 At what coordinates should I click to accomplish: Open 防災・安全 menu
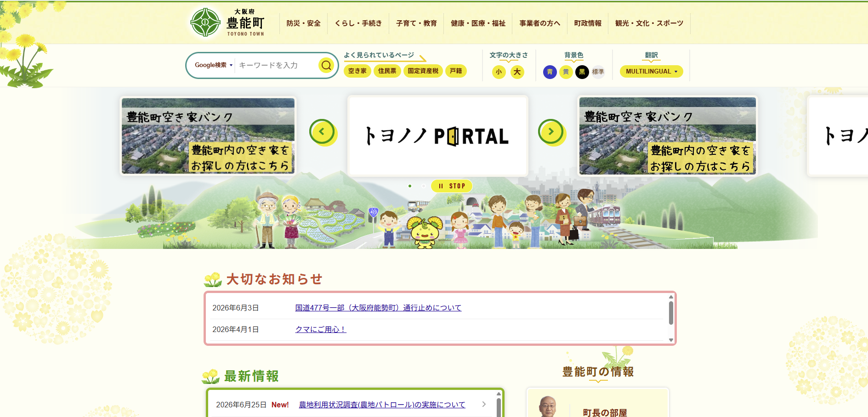tap(303, 23)
